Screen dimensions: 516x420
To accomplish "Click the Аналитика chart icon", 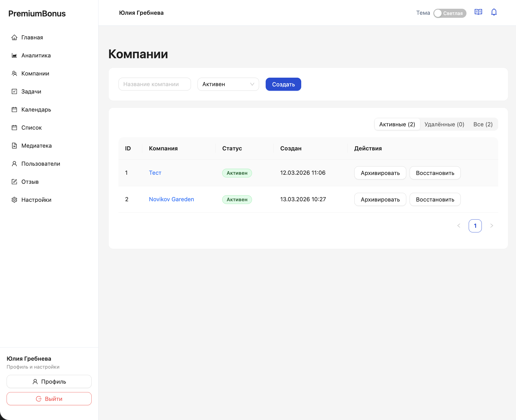I will click(15, 56).
